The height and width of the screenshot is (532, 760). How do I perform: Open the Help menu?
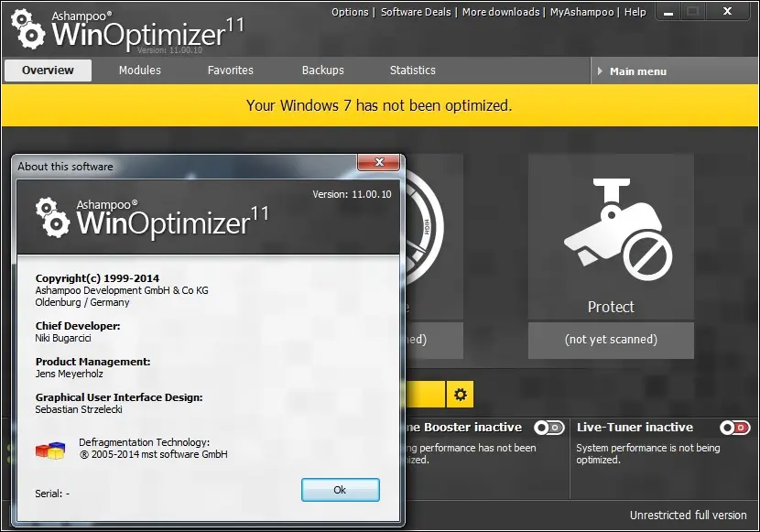tap(635, 12)
